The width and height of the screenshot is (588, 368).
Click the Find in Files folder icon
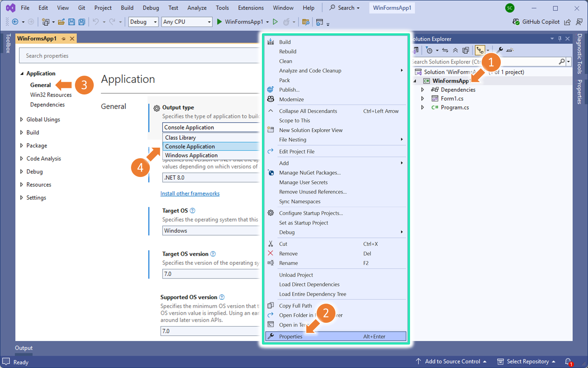tap(306, 22)
